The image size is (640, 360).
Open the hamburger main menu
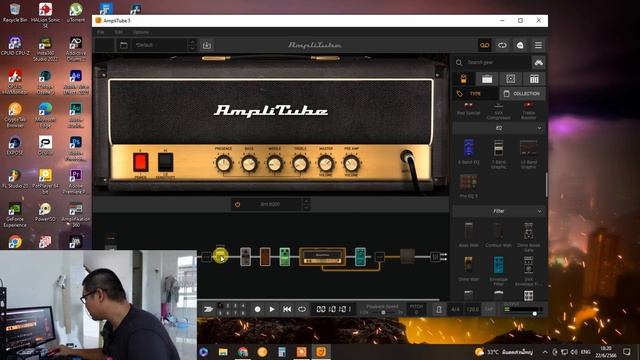[538, 45]
